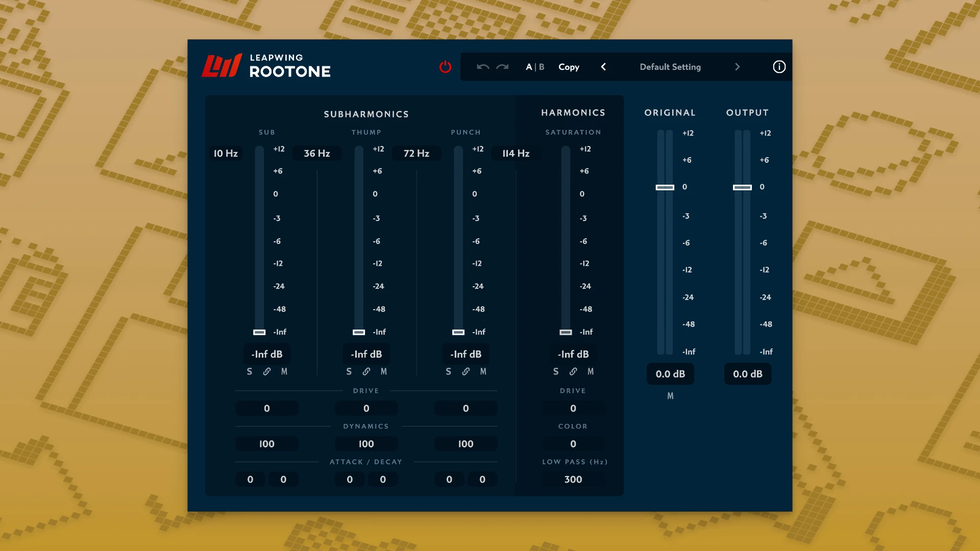Click the Thump Decay value field
The image size is (980, 551).
[383, 479]
